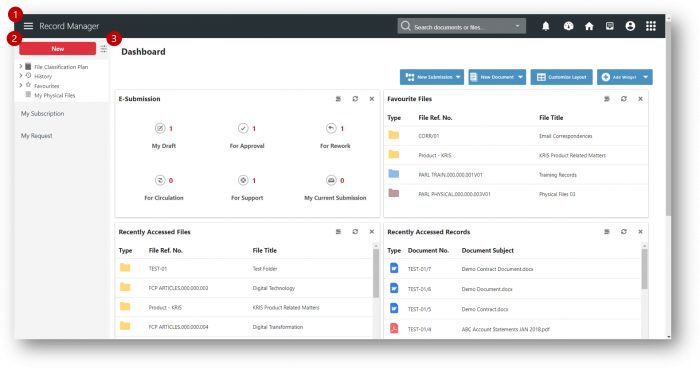The height and width of the screenshot is (368, 700).
Task: Click the PARL PHYSICAL brown folder icon
Action: point(393,193)
